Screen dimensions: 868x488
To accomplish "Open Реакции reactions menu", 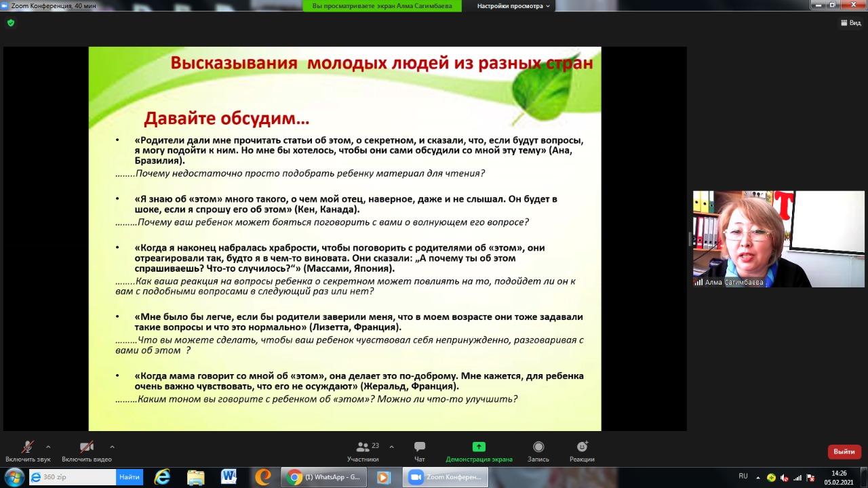I will 582,450.
